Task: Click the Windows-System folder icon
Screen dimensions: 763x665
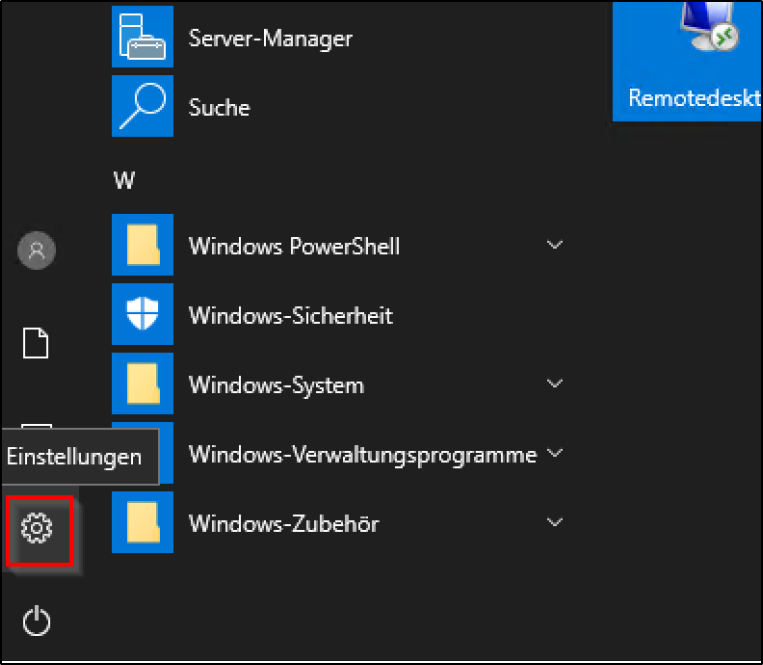Action: pos(143,383)
